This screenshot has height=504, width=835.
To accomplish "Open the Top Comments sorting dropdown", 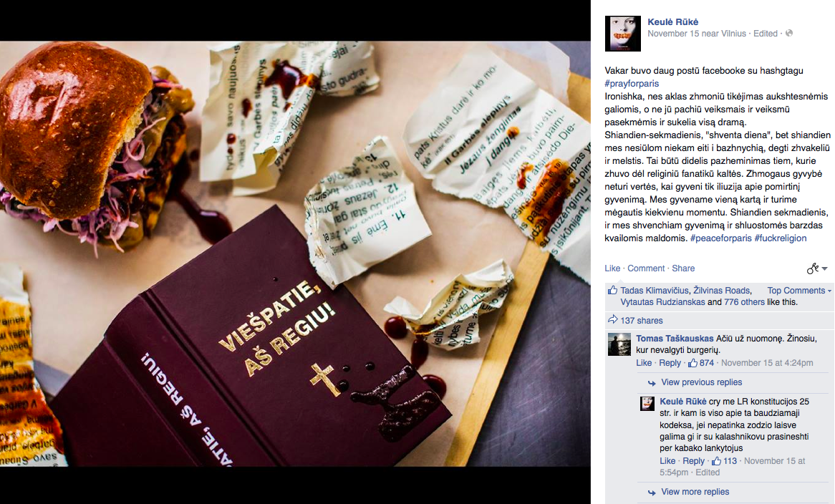I will 798,290.
